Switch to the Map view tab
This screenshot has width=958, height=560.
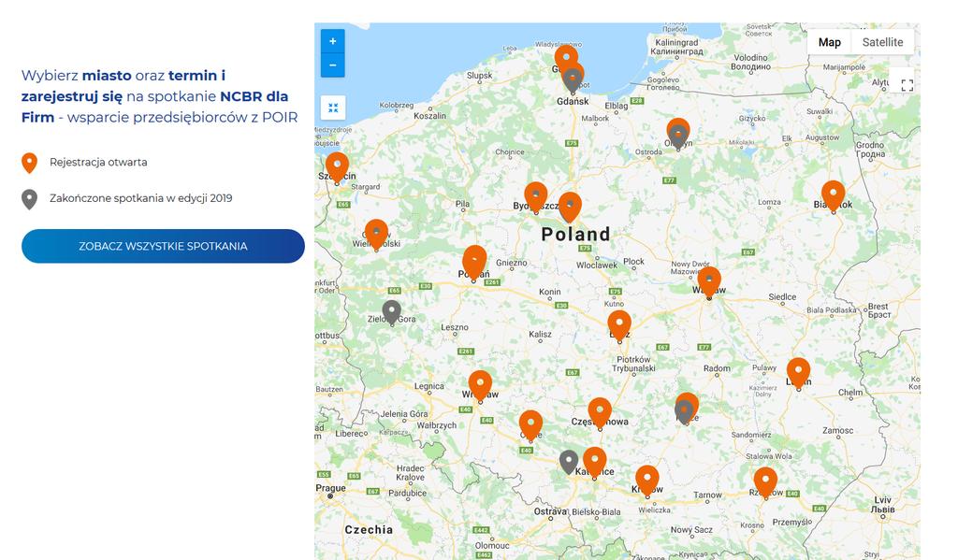pos(829,42)
